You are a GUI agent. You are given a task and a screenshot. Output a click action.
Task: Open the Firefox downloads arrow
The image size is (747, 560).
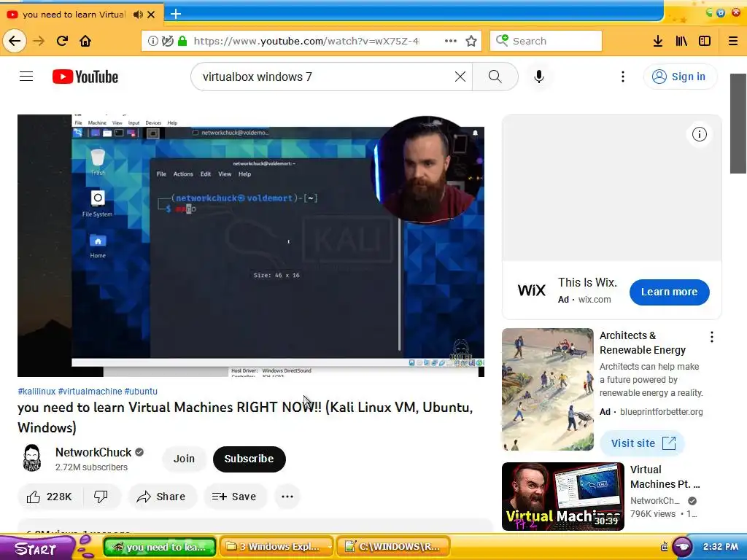click(x=658, y=41)
